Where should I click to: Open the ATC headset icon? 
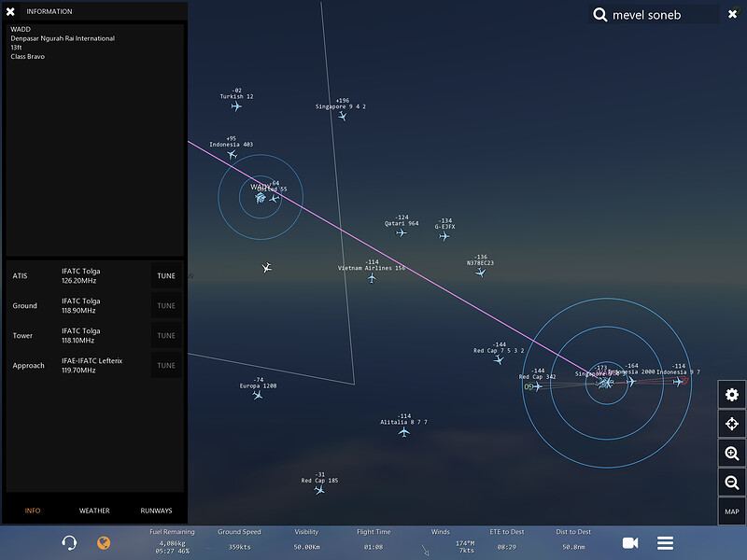[69, 542]
